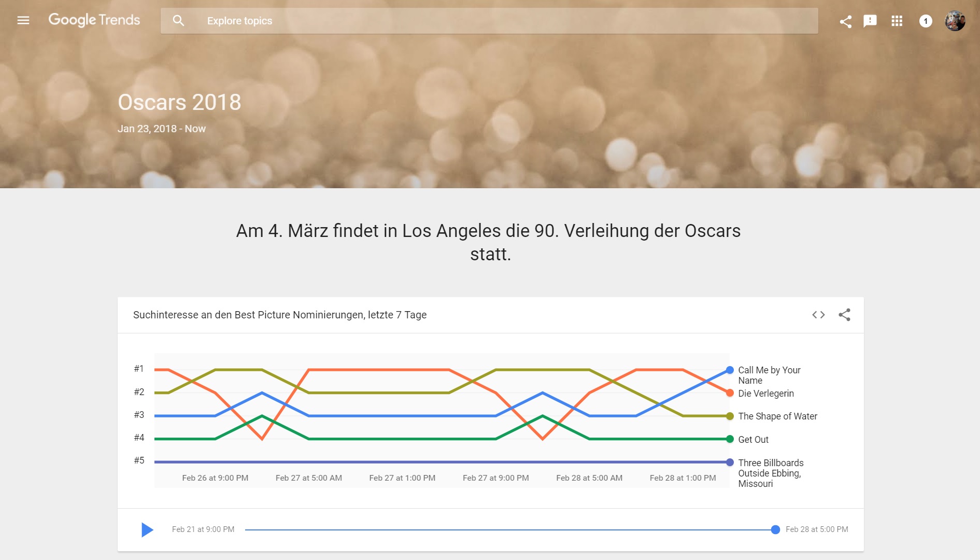This screenshot has height=560, width=980.
Task: Play the timeline animation
Action: [x=147, y=529]
